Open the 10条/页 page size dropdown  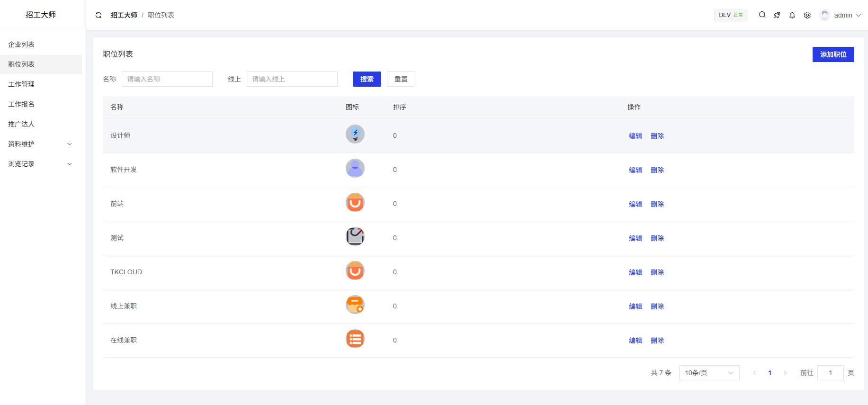[708, 373]
